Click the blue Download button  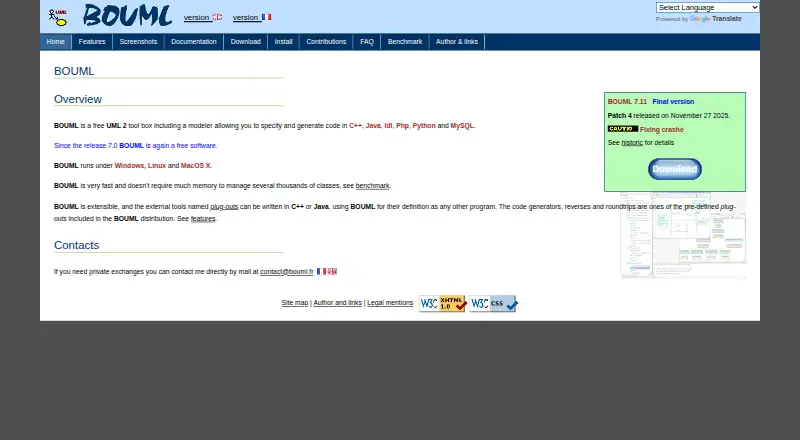[674, 169]
